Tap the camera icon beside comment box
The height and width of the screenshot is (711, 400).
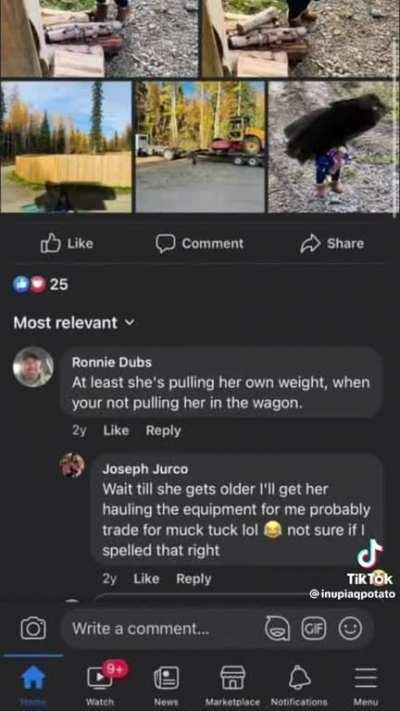33,628
